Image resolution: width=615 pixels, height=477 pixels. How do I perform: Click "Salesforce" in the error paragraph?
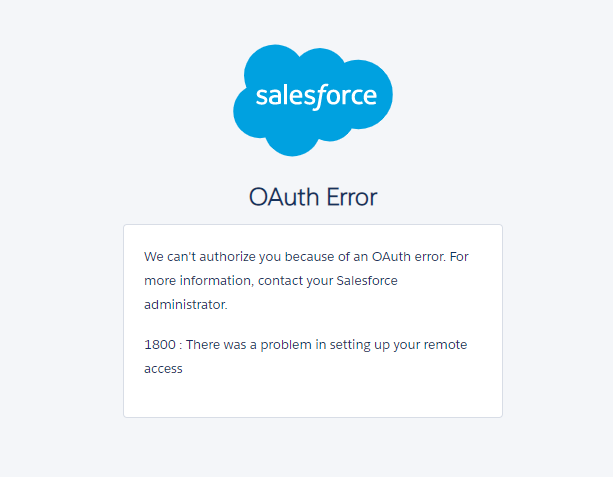click(367, 281)
